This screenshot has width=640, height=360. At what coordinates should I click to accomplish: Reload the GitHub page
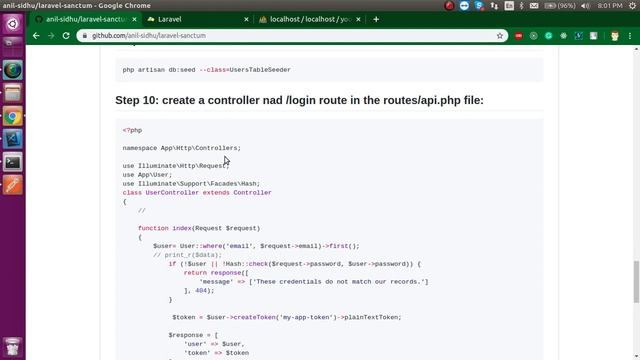(66, 36)
